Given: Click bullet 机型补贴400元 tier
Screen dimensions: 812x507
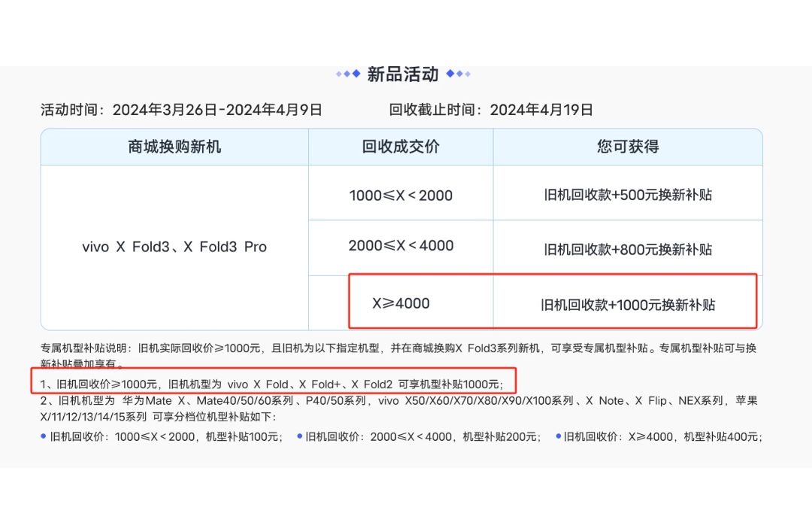Looking at the screenshot, I should (659, 437).
